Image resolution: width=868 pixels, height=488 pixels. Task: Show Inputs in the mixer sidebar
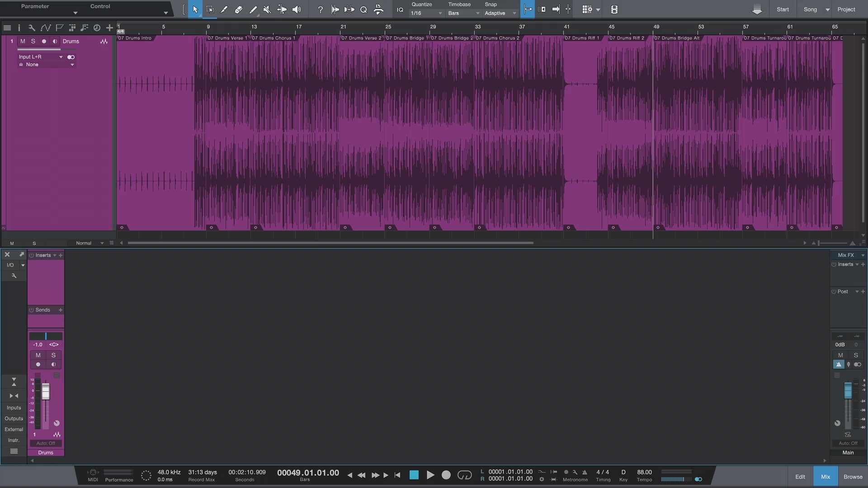pyautogui.click(x=14, y=408)
